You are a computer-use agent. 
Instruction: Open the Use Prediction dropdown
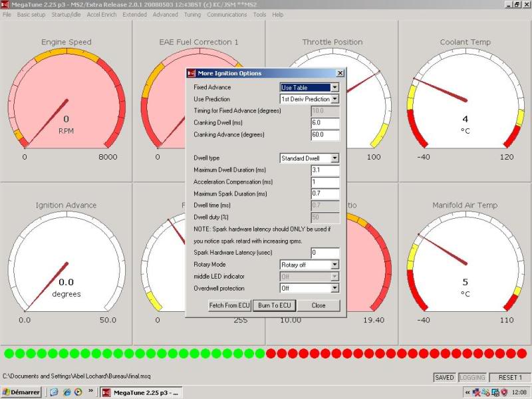[x=334, y=98]
